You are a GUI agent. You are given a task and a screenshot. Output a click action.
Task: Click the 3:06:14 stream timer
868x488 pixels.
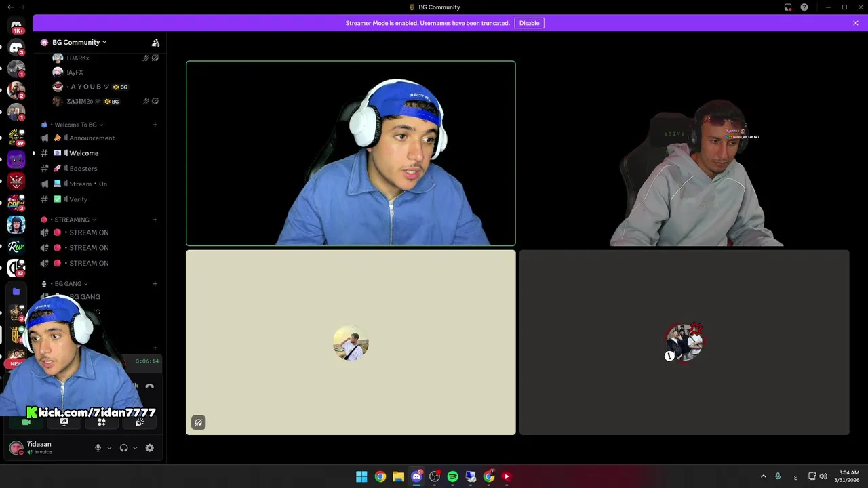[x=147, y=361]
